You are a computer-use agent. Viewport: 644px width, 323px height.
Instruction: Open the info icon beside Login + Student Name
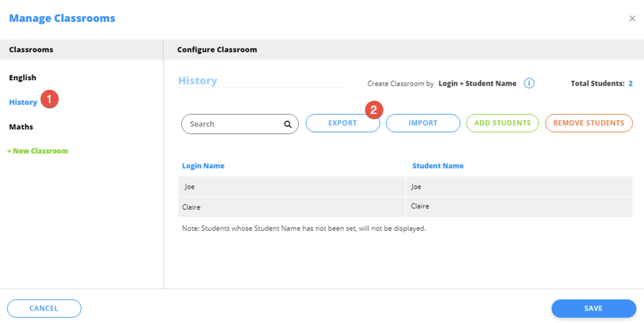point(529,84)
